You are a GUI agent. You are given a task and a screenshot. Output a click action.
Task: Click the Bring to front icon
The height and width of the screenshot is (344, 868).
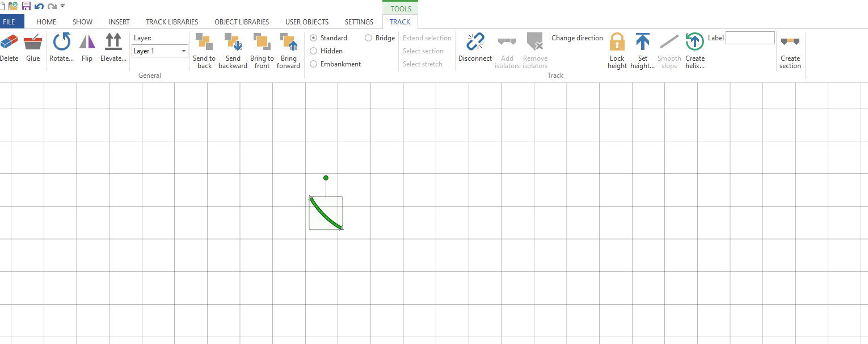(x=262, y=43)
